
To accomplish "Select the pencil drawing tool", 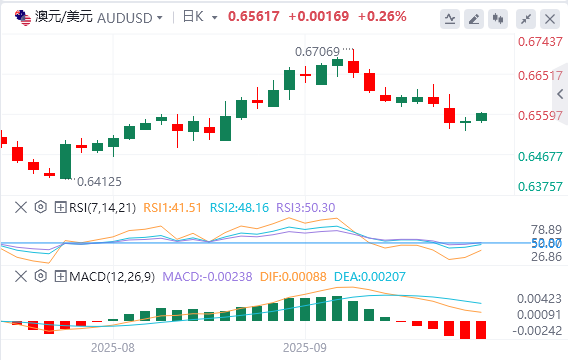I will 474,19.
